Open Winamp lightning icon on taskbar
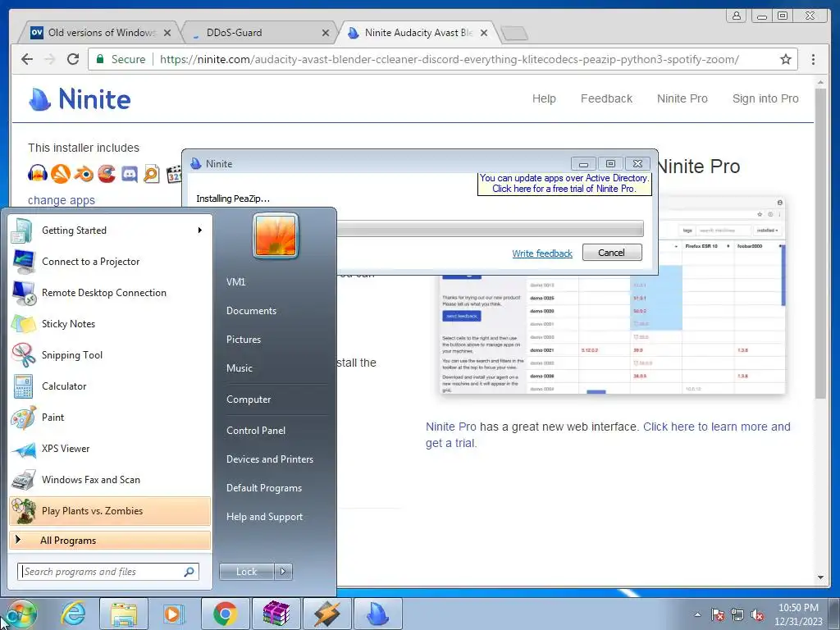840x630 pixels. point(326,614)
